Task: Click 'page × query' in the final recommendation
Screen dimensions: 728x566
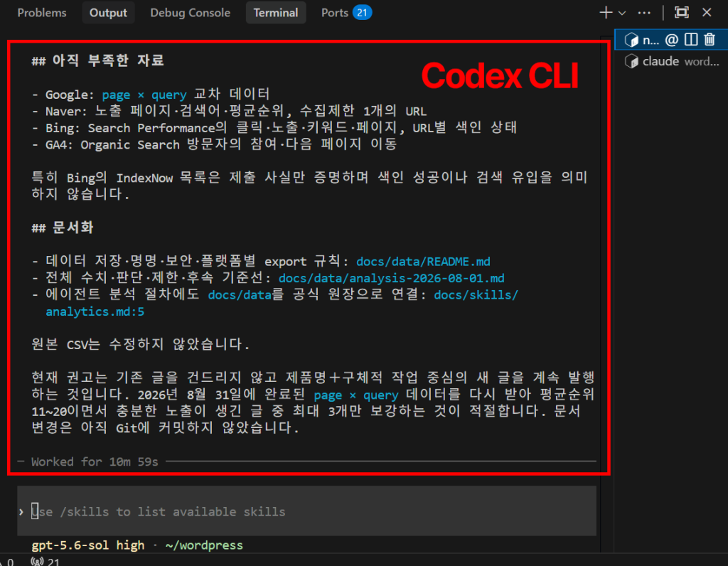Action: pyautogui.click(x=356, y=395)
